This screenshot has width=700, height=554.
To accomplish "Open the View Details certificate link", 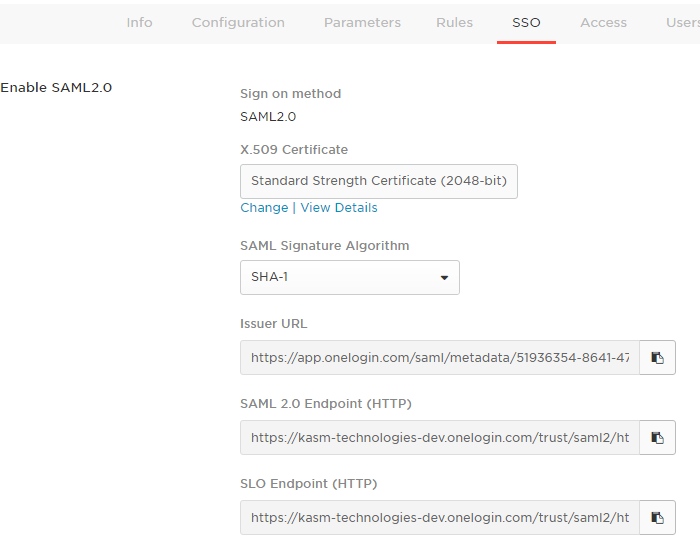I will click(x=339, y=208).
